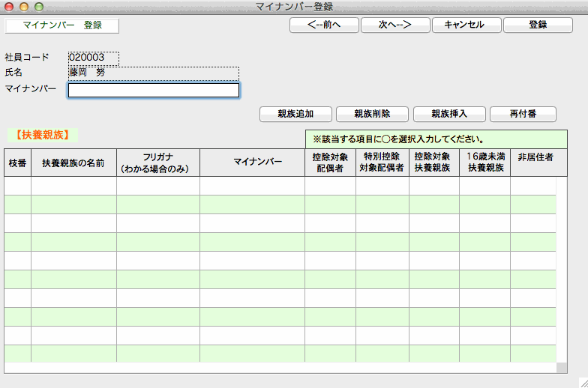This screenshot has width=588, height=388.
Task: Add a relative with 親族追加
Action: tap(295, 114)
